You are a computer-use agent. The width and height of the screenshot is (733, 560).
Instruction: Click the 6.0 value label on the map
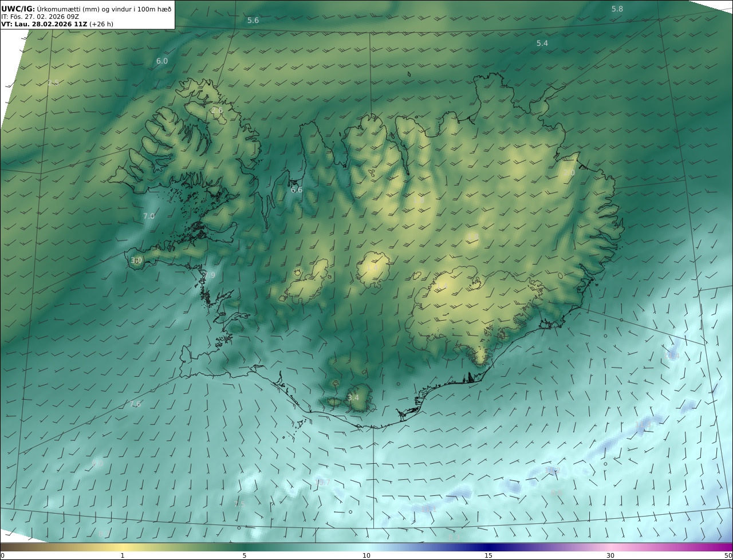pos(162,61)
